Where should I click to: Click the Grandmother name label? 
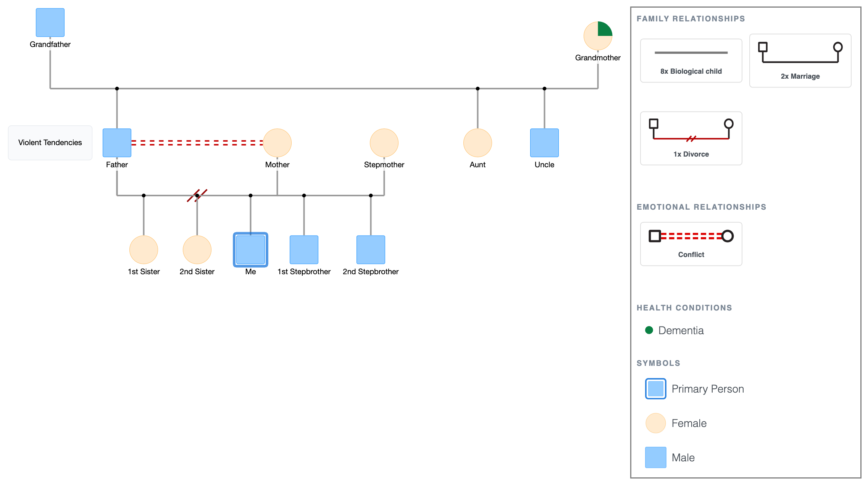598,58
